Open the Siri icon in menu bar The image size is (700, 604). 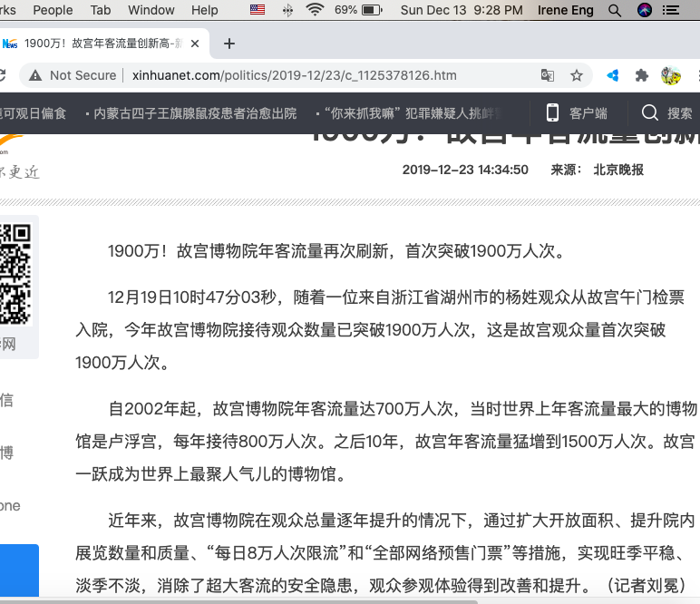click(645, 10)
